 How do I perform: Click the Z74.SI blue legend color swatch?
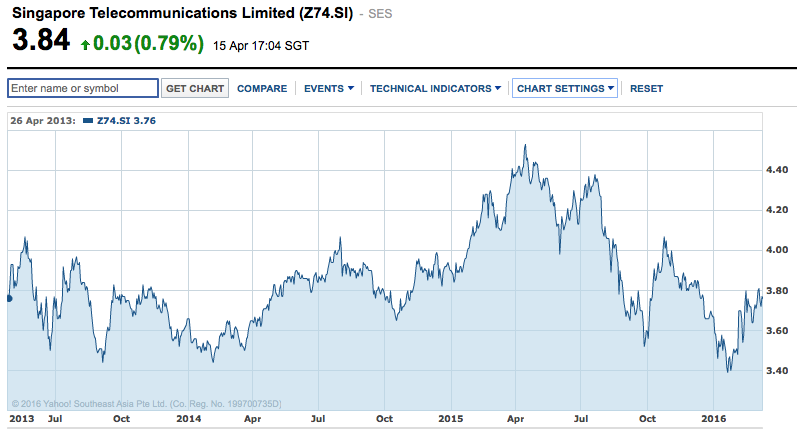[x=88, y=121]
